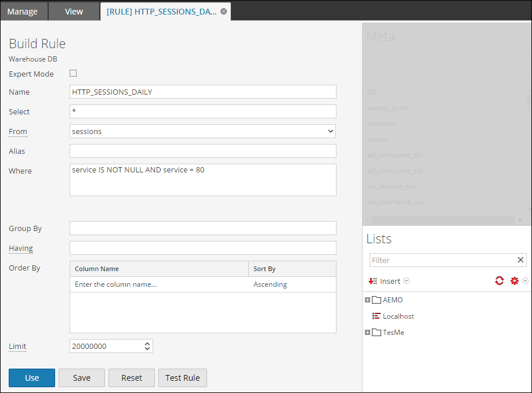Click the Insert list icon
Screen dimensions: 532x393
coord(372,281)
